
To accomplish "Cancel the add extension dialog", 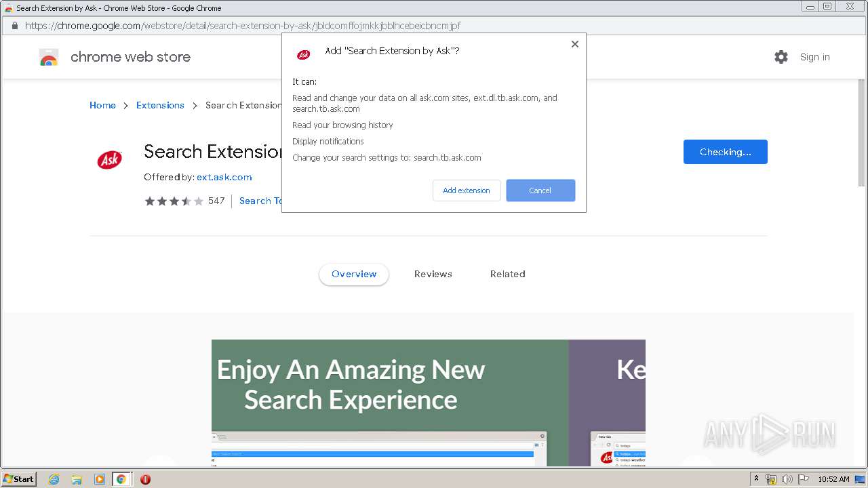I will (x=540, y=190).
